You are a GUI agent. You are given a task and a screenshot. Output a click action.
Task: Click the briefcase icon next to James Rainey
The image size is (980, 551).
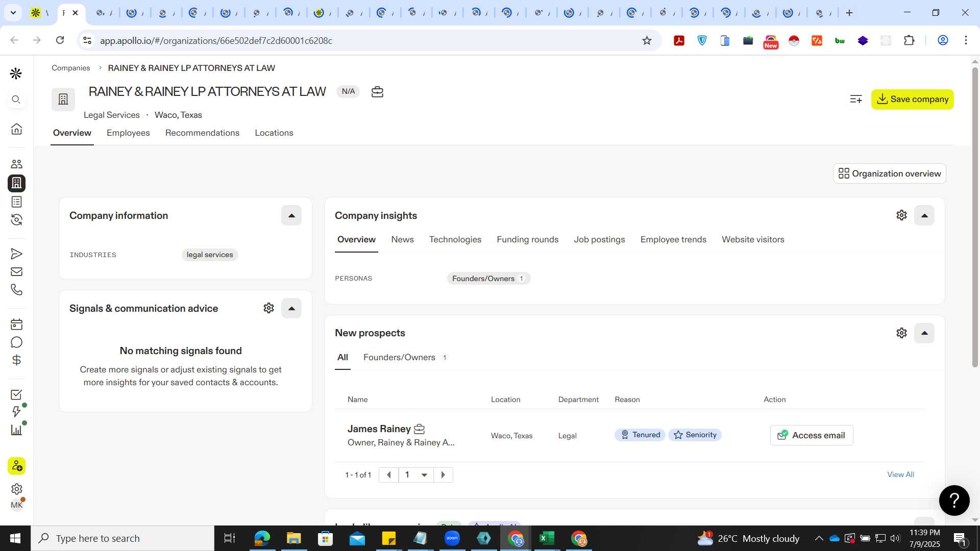[x=419, y=429]
